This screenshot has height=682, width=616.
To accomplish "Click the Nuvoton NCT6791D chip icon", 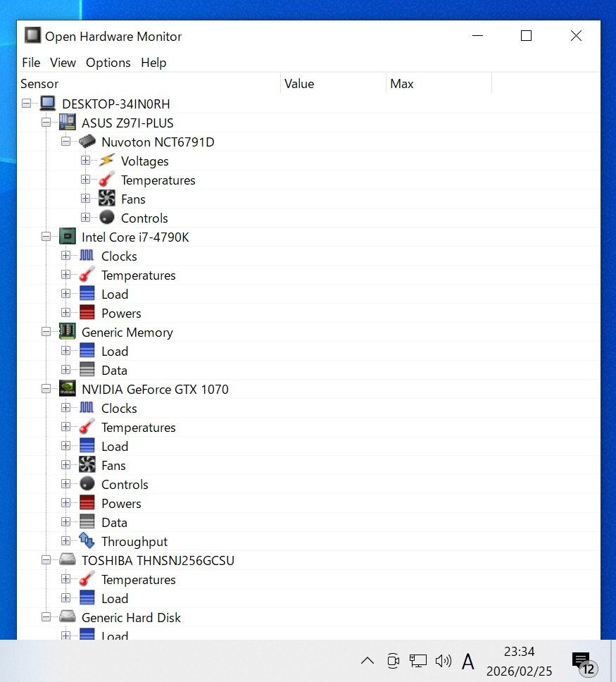I will (x=87, y=142).
